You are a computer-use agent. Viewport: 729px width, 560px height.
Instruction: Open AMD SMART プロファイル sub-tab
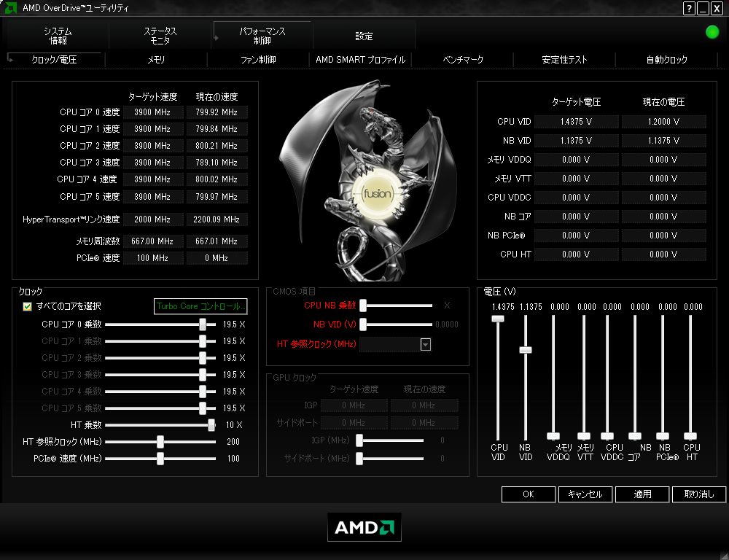coord(360,60)
